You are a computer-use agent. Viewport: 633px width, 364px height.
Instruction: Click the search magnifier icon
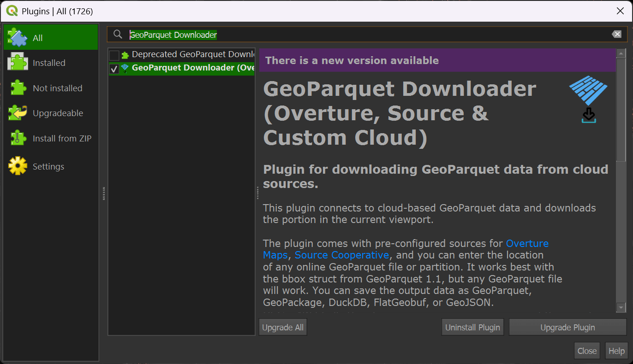118,35
